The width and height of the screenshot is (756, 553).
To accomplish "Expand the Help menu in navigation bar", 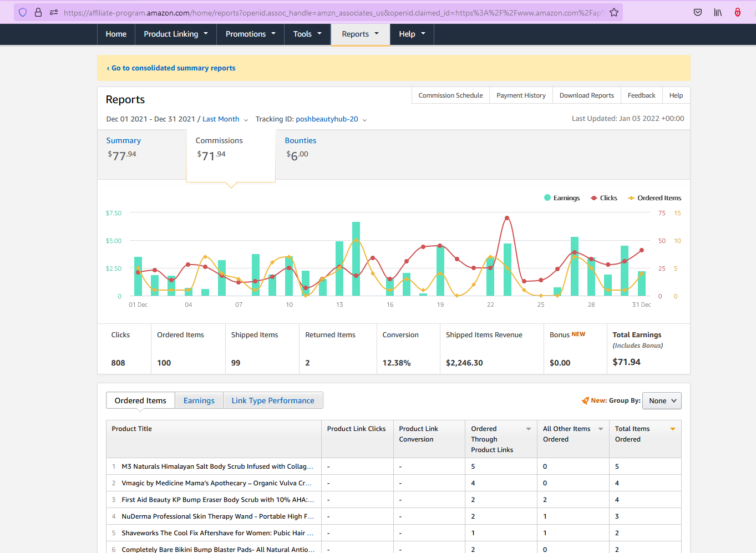I will click(x=412, y=34).
